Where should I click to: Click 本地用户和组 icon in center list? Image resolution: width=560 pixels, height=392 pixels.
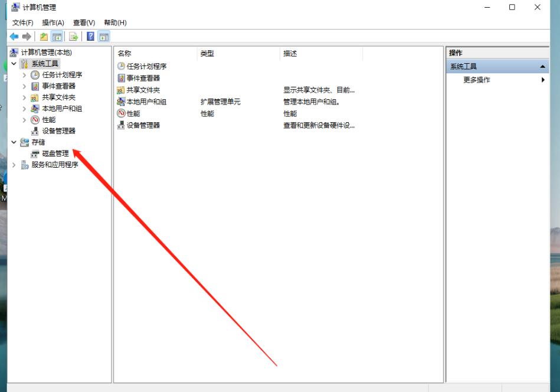pyautogui.click(x=121, y=102)
